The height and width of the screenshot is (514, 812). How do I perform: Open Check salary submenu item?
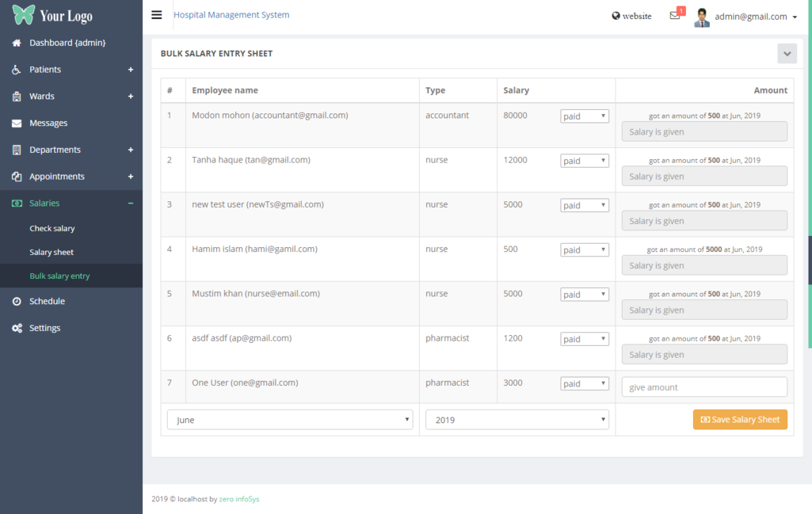52,229
